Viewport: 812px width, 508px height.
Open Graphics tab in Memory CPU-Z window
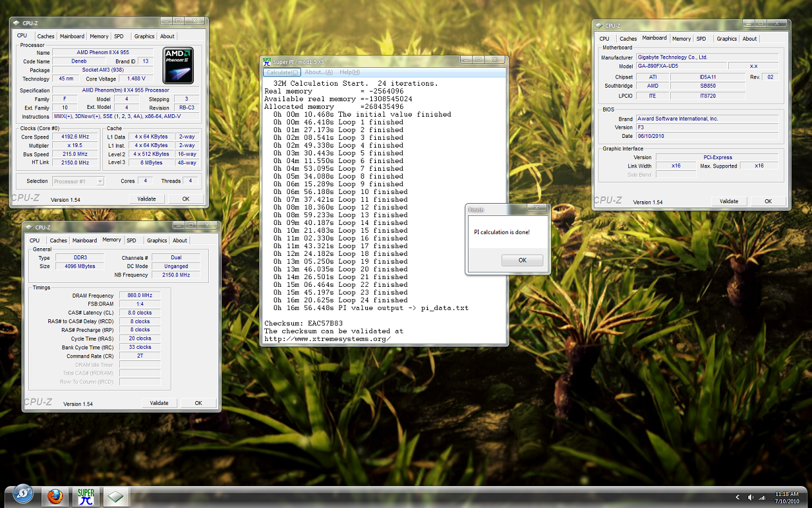point(157,240)
